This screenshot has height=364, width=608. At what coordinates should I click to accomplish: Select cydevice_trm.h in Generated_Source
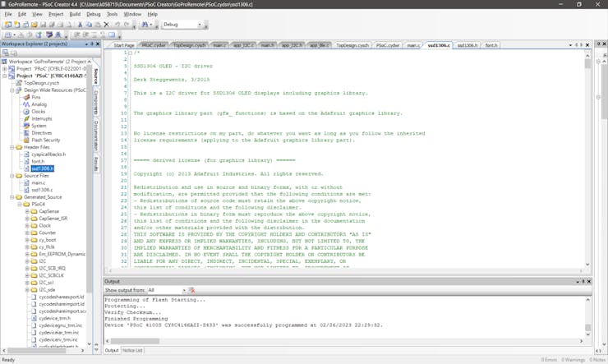point(55,318)
